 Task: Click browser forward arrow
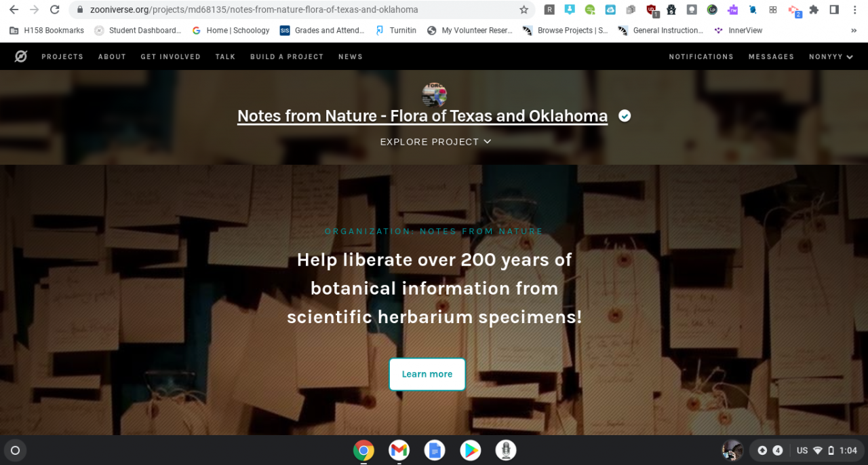(34, 10)
